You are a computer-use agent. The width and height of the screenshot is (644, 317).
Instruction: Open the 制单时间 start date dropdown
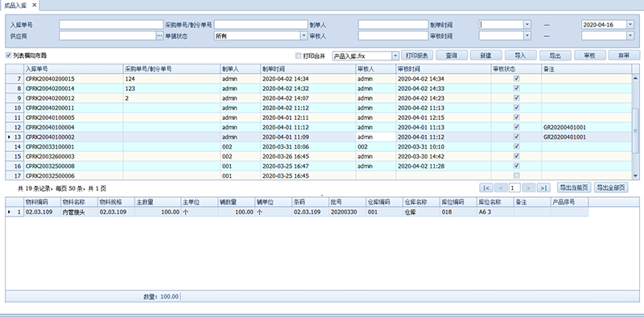click(x=528, y=25)
